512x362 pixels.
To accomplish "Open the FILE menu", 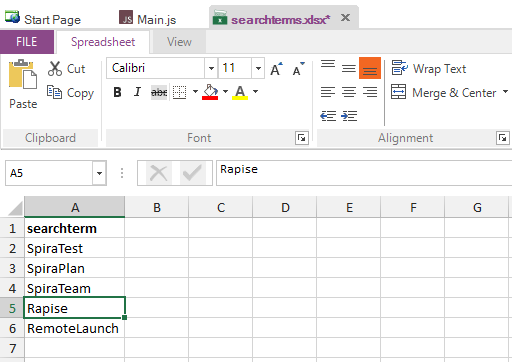I will [x=27, y=42].
